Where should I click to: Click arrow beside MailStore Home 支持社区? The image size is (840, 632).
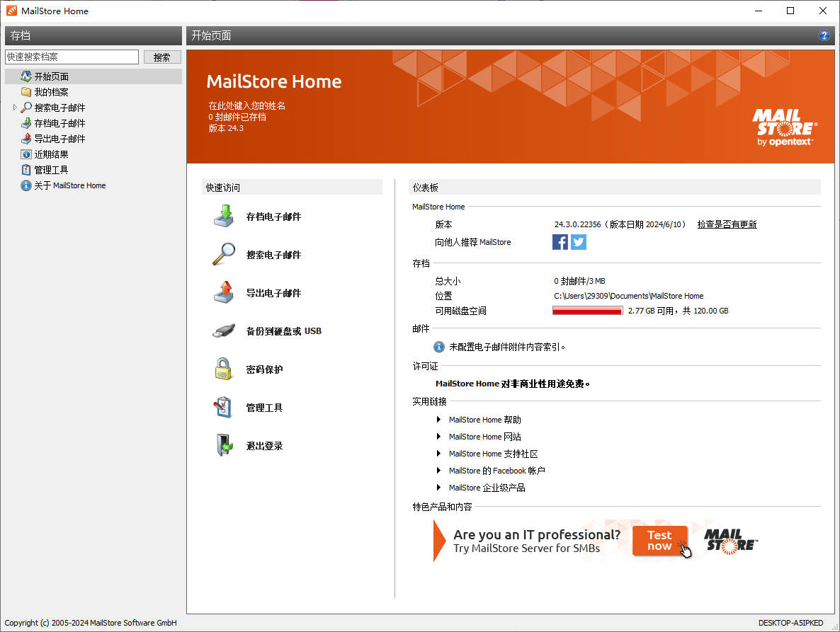[x=438, y=453]
